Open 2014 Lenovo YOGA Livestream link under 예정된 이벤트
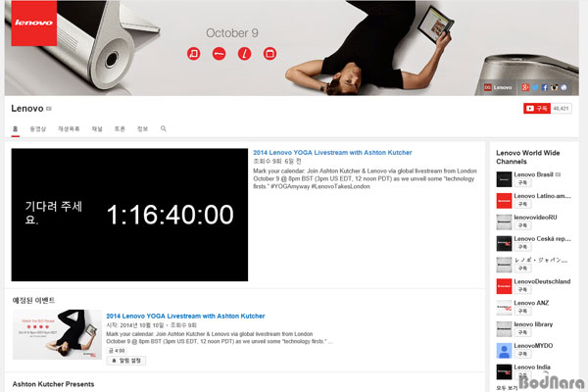 185,316
